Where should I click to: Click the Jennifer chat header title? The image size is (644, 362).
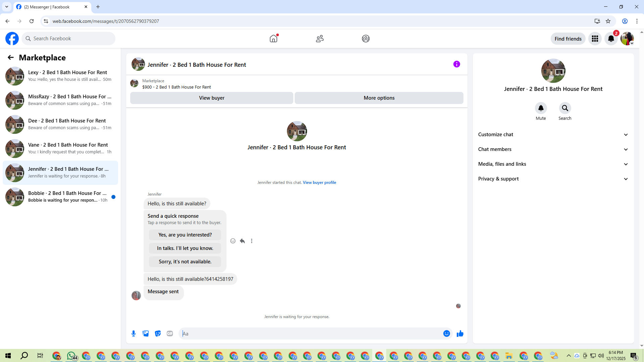pyautogui.click(x=197, y=65)
